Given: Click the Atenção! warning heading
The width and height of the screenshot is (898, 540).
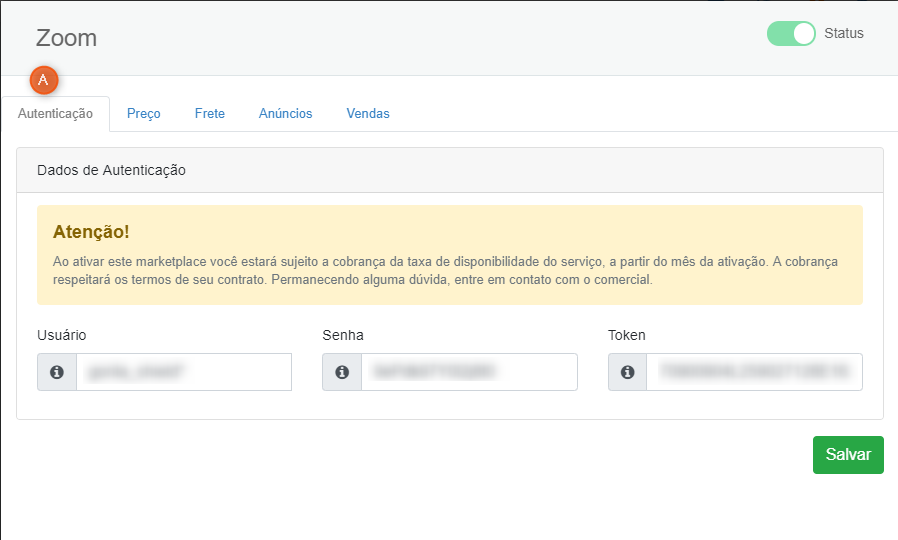Looking at the screenshot, I should point(91,232).
